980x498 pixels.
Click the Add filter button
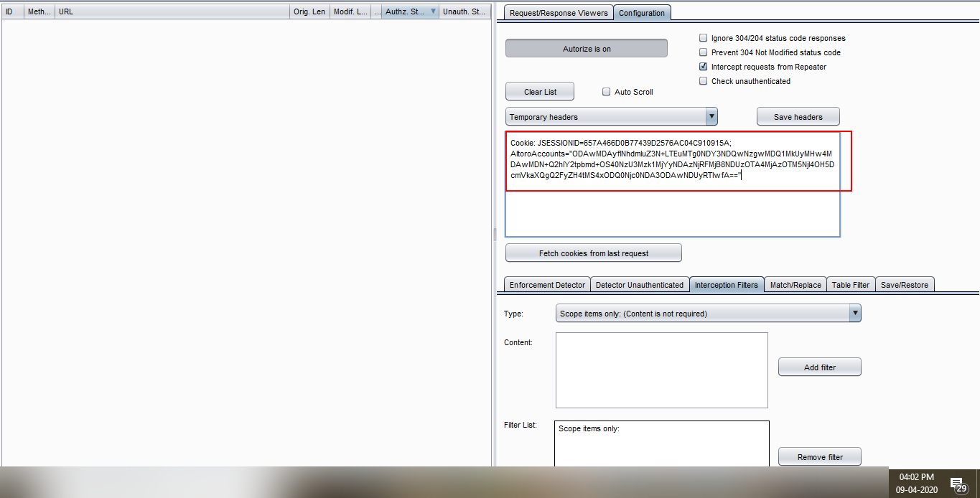click(x=820, y=367)
